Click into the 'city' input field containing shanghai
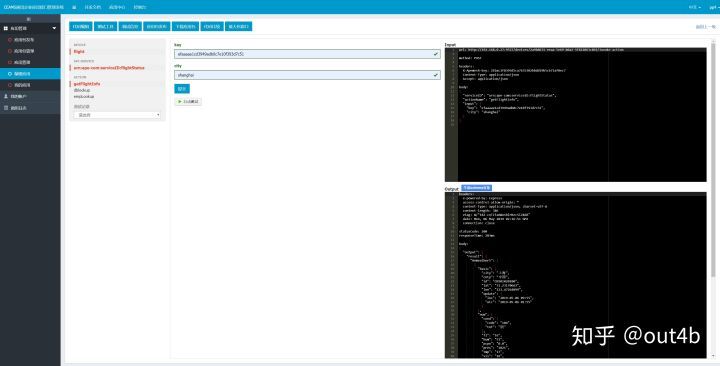This screenshot has width=720, height=366. (x=307, y=75)
